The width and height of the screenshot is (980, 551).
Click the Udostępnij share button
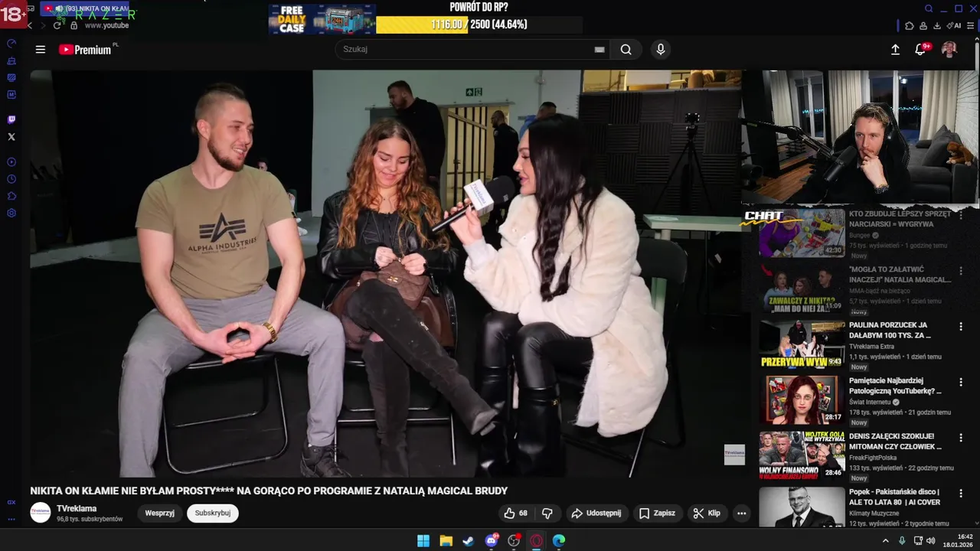(x=596, y=514)
